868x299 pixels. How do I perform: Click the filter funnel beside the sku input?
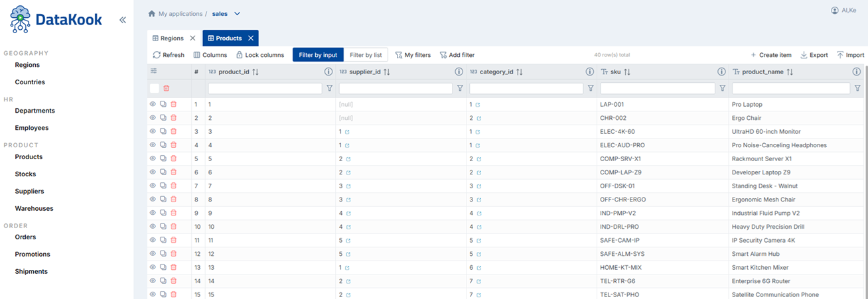point(723,88)
